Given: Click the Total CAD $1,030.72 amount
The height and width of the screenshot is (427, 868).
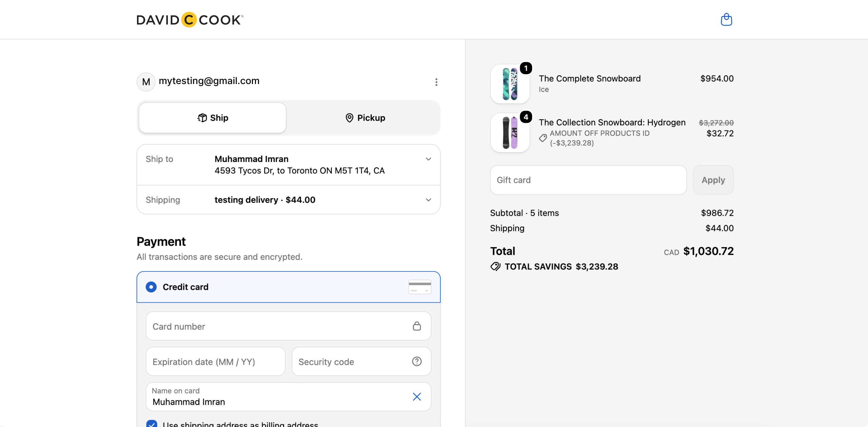Looking at the screenshot, I should pos(699,251).
